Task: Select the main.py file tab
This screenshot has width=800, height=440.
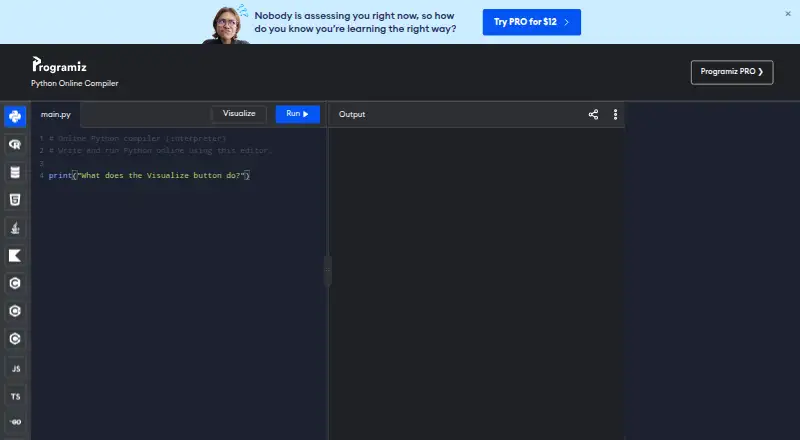Action: coord(56,114)
